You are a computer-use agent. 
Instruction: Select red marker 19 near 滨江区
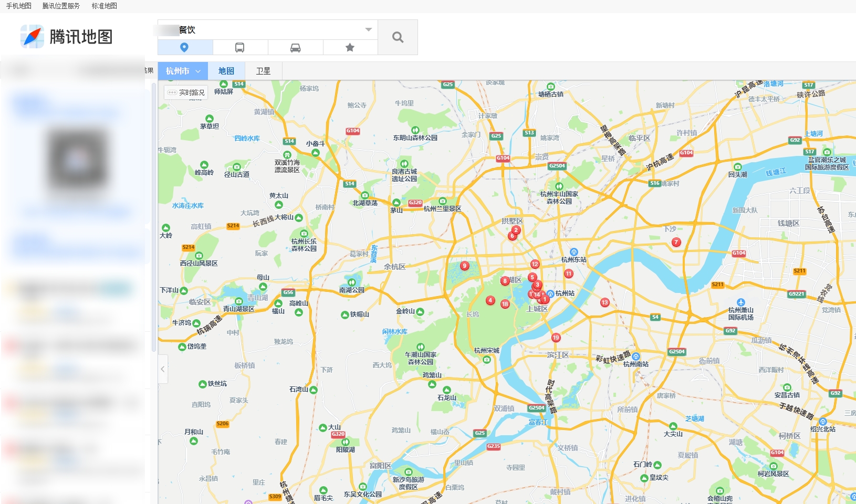[556, 338]
